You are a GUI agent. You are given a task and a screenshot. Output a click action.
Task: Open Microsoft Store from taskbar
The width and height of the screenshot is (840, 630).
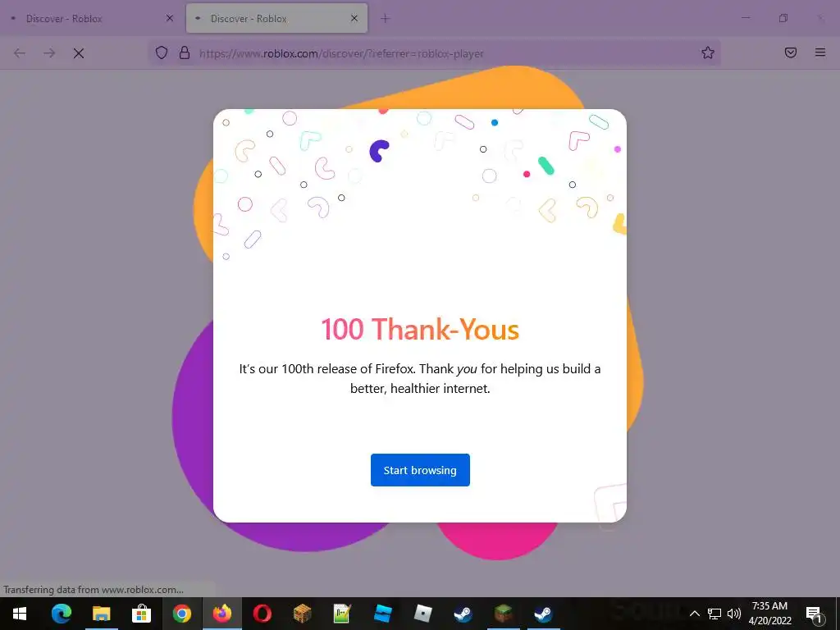pos(141,614)
